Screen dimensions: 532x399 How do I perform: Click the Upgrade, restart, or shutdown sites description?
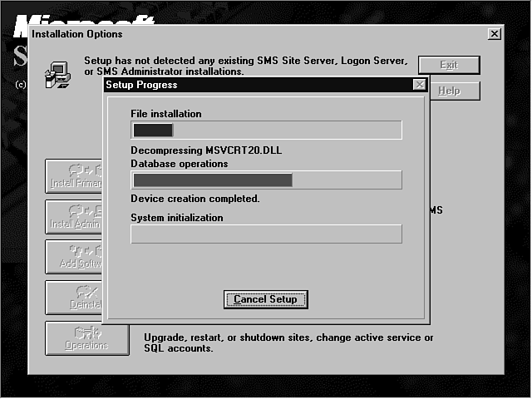(x=288, y=343)
